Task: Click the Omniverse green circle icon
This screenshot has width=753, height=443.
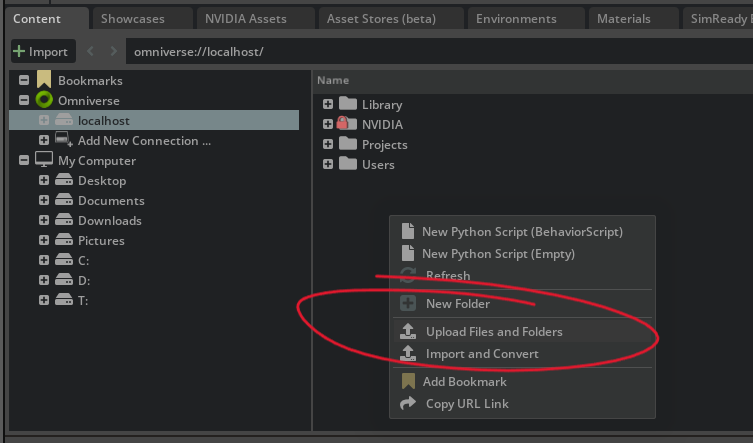Action: point(44,100)
